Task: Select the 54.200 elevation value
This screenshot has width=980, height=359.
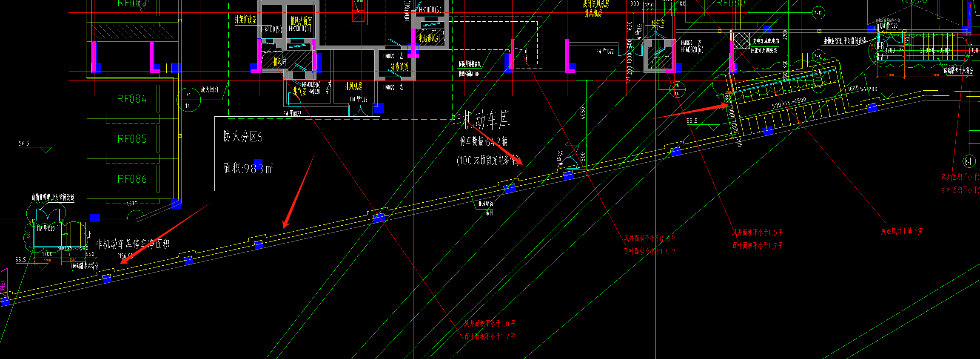Action: 869,89
